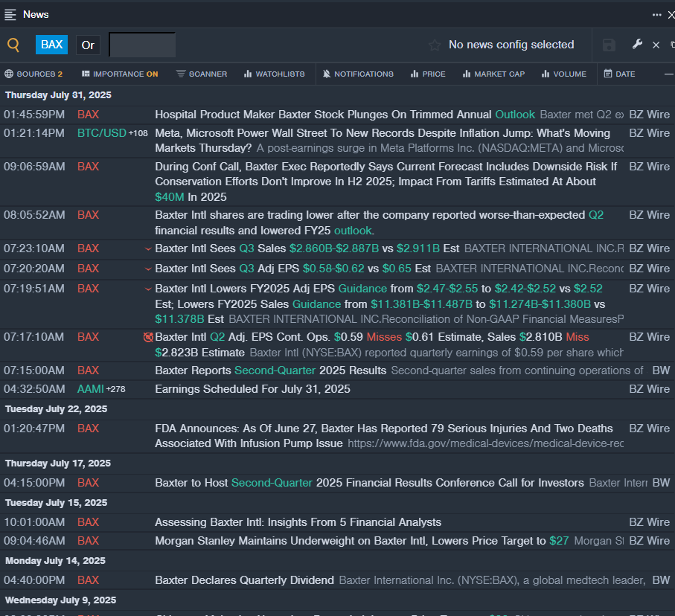Select the Wednesday July 9, 2025 date header
The height and width of the screenshot is (616, 675).
coord(61,600)
